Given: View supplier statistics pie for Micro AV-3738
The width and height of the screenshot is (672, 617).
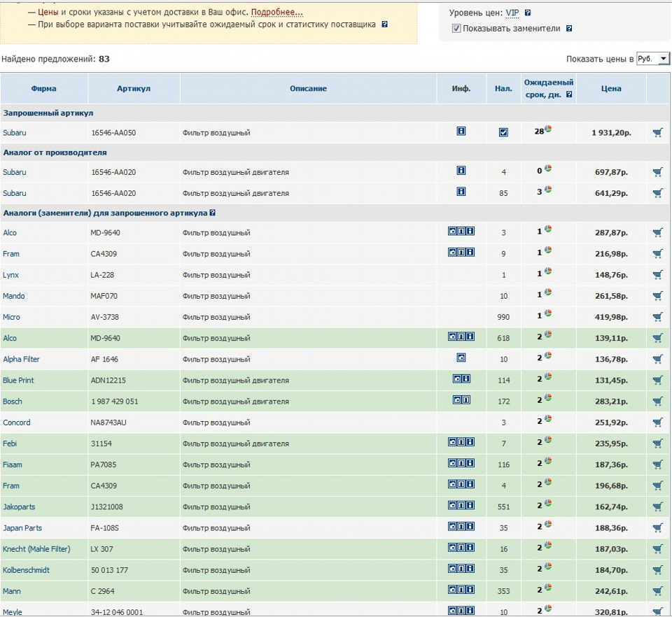Looking at the screenshot, I should [x=549, y=313].
